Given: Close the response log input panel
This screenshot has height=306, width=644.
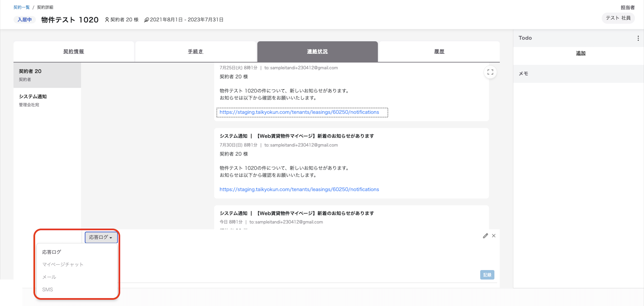Looking at the screenshot, I should pyautogui.click(x=494, y=236).
